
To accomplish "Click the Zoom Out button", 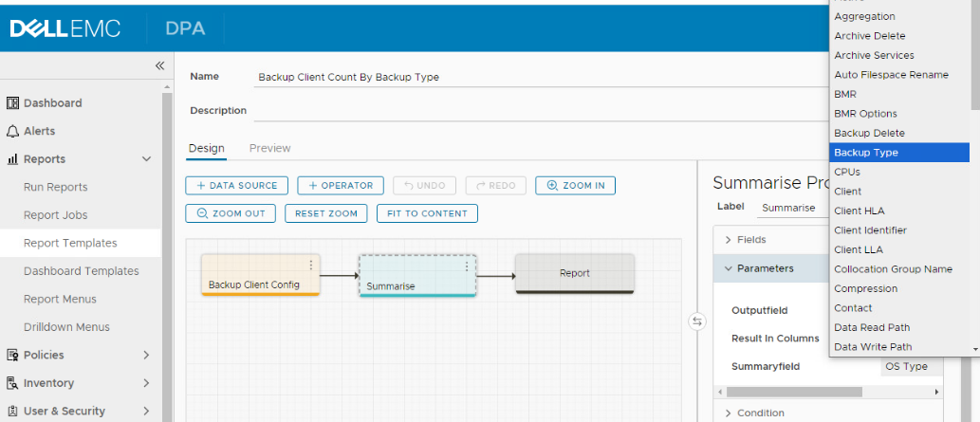I will tap(231, 213).
